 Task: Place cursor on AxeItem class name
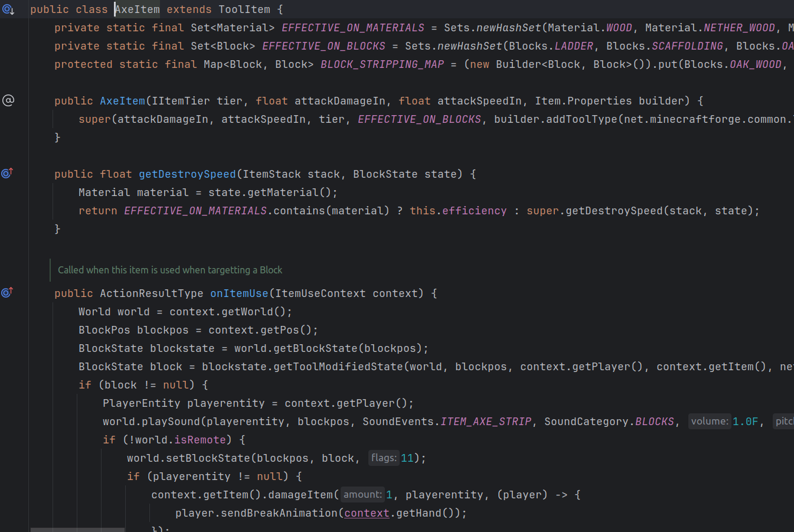(x=137, y=9)
